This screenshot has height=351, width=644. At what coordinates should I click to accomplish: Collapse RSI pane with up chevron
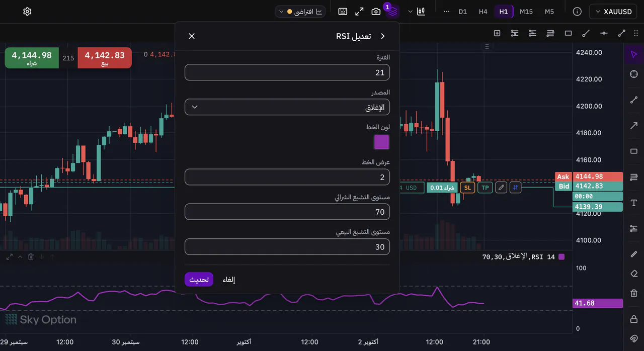click(20, 257)
